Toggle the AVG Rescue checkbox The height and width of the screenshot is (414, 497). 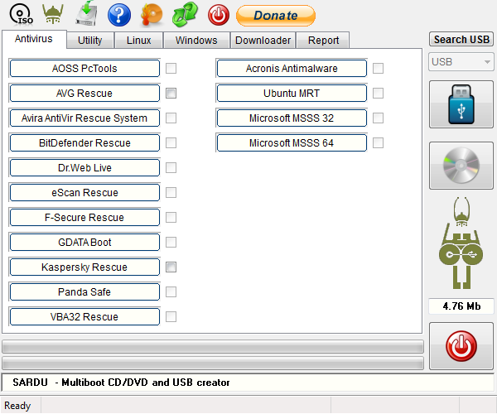(171, 93)
